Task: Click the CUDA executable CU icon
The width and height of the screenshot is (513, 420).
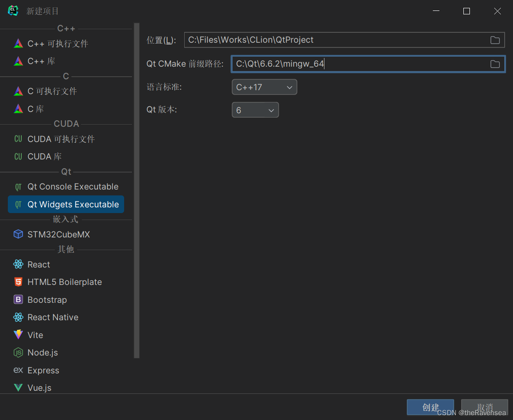Action: [x=18, y=139]
